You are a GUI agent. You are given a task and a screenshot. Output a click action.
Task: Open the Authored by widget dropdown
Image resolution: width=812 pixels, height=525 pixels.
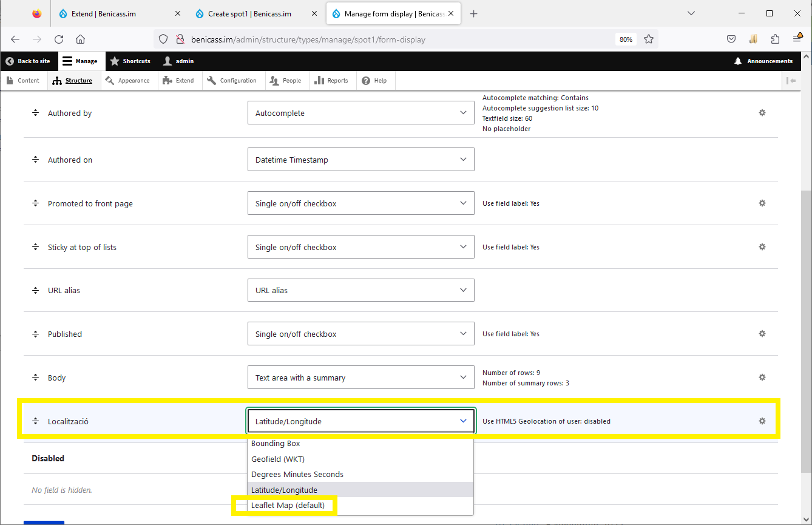tap(360, 113)
